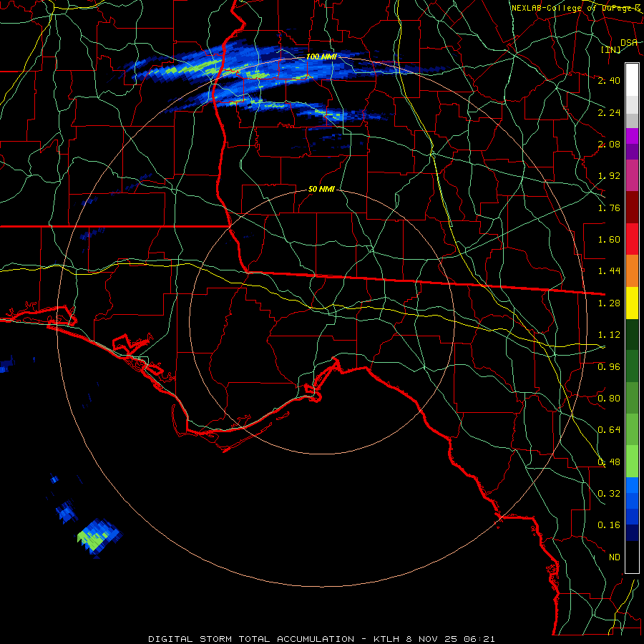Image resolution: width=644 pixels, height=644 pixels.
Task: Click the 2.24 scale value
Action: [609, 112]
